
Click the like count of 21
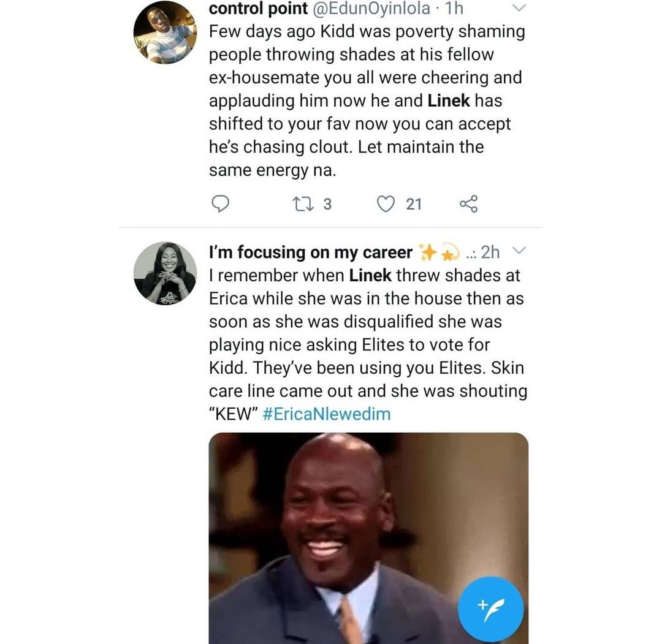pyautogui.click(x=414, y=203)
